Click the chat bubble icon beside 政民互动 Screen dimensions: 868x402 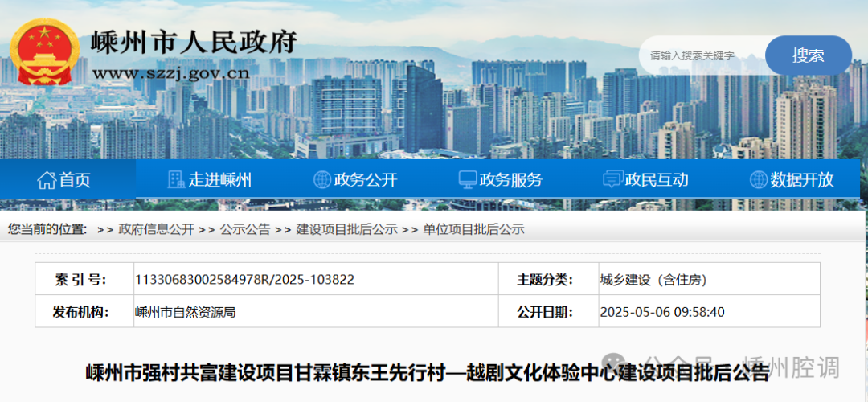pos(612,180)
